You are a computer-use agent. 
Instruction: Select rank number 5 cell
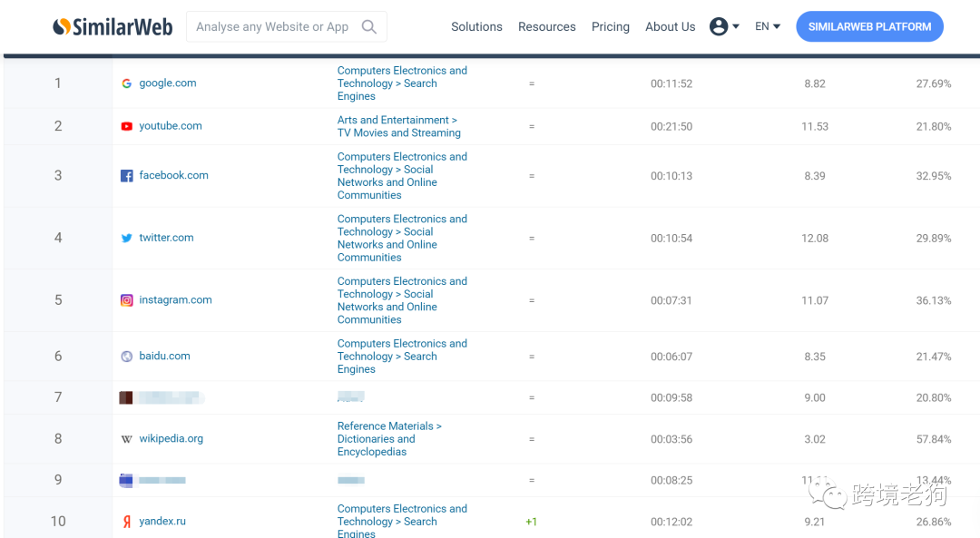tap(58, 300)
